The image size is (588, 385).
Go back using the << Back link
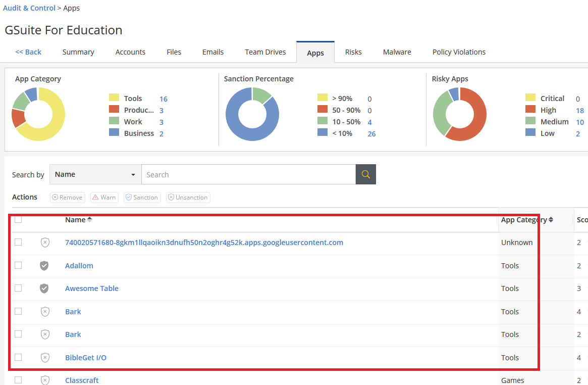[x=28, y=52]
